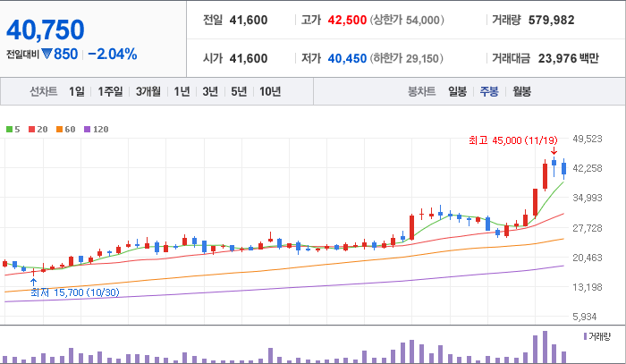Click the purple 120 moving average swatch
626x364 pixels.
[87, 130]
